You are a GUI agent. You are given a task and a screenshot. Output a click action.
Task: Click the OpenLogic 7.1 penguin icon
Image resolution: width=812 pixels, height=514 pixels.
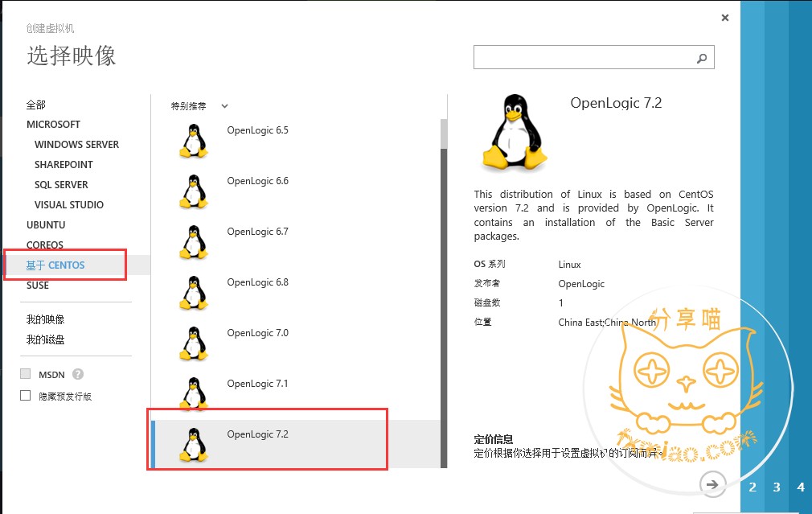[x=194, y=393]
